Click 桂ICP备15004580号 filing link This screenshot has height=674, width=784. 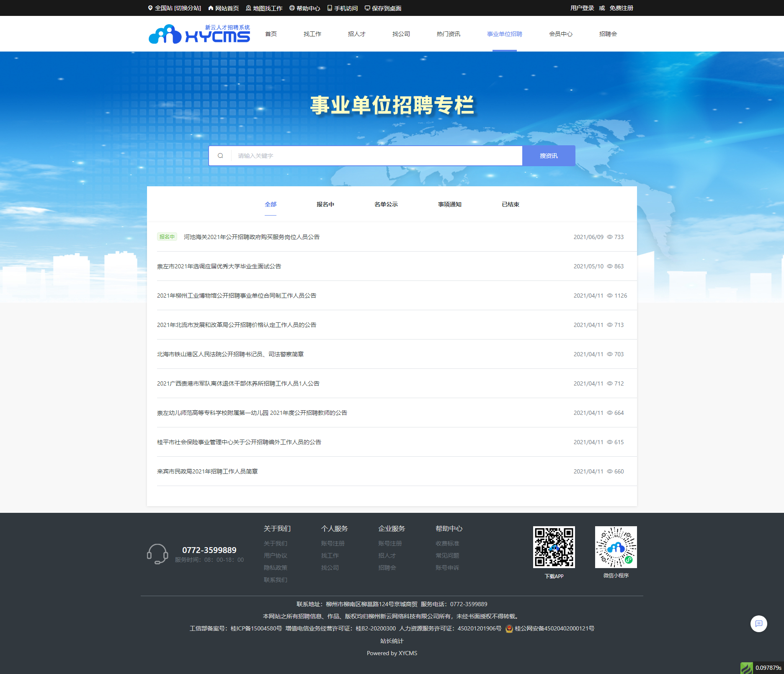click(x=256, y=628)
